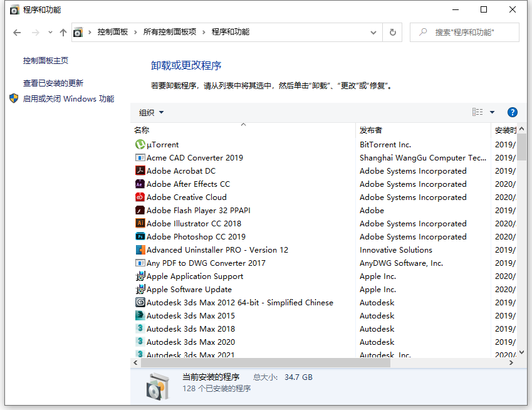Click the horizontal scrollbar left arrow
Viewport: 532px width, 410px height.
(136, 363)
